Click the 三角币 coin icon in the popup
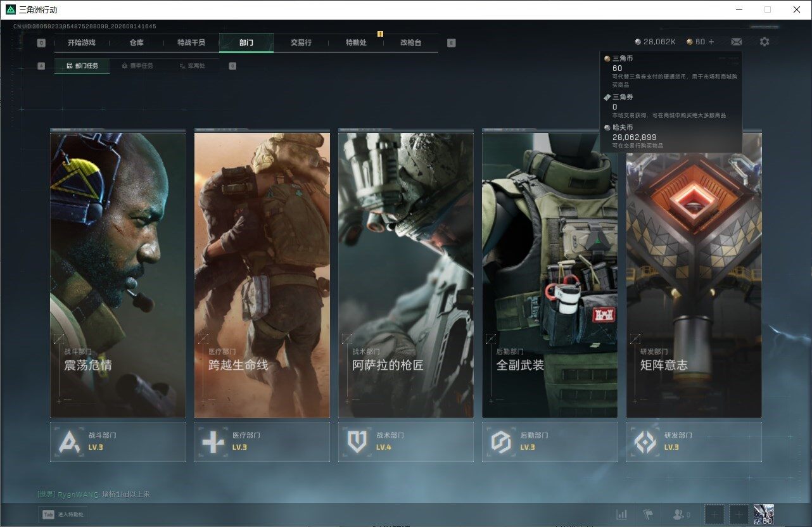Viewport: 812px width, 527px height. click(607, 58)
